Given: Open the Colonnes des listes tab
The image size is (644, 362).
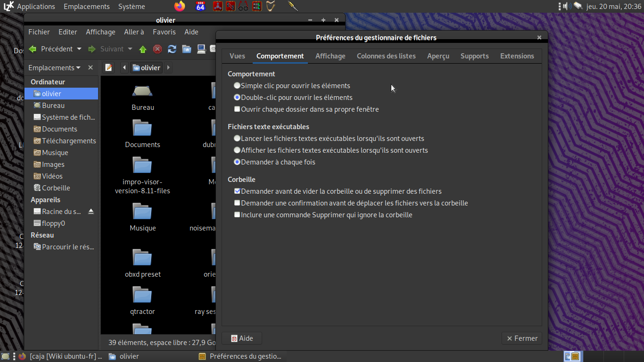Looking at the screenshot, I should coord(386,56).
